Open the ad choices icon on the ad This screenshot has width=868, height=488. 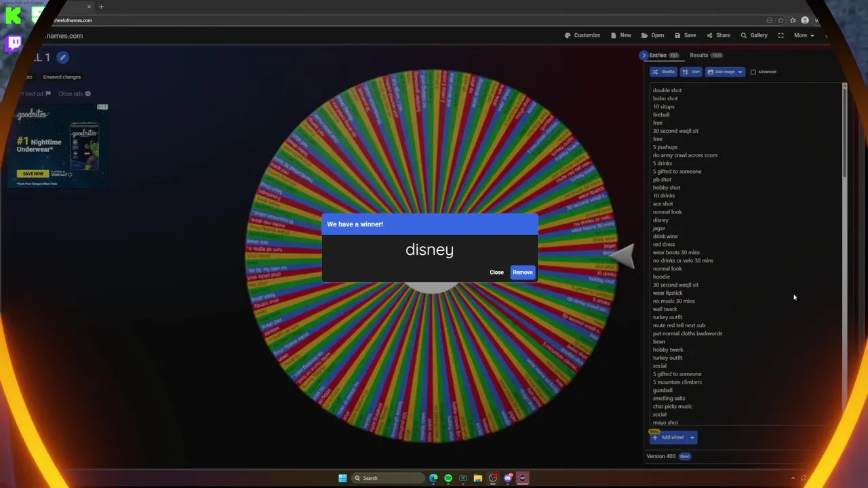click(x=102, y=107)
